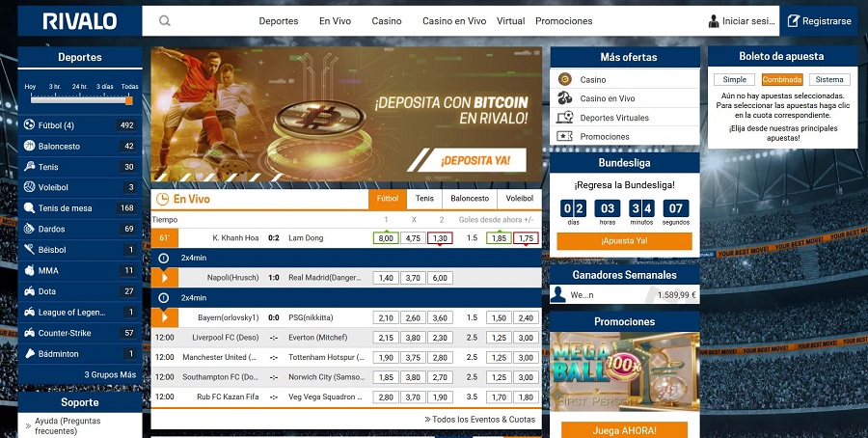Click Manchester United draw odds 3,75

click(x=413, y=357)
